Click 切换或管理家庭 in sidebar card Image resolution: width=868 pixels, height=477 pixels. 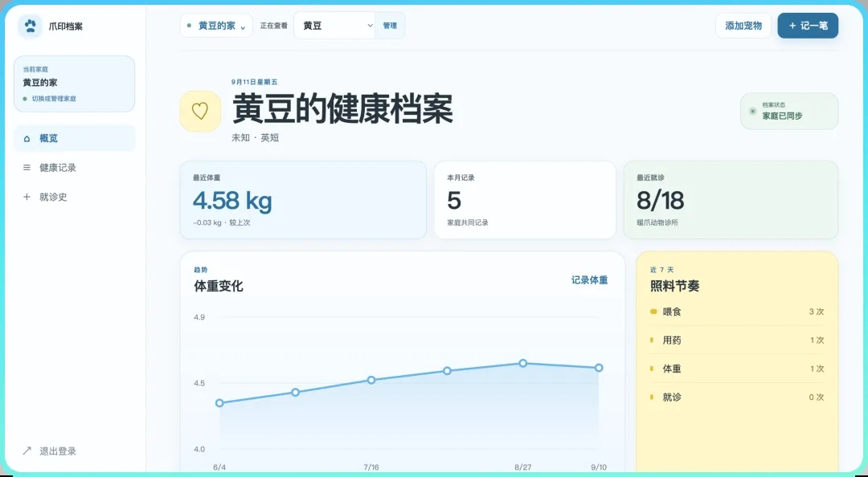click(x=54, y=99)
